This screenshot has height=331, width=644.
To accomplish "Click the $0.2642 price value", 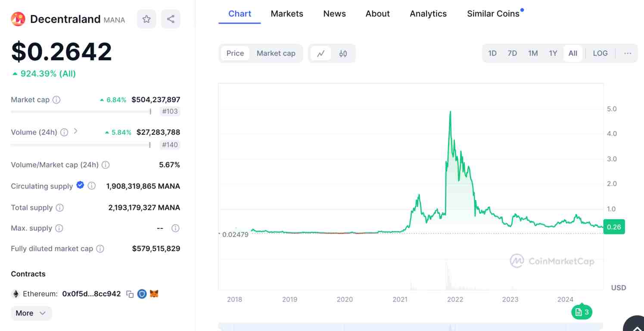I will (x=61, y=52).
